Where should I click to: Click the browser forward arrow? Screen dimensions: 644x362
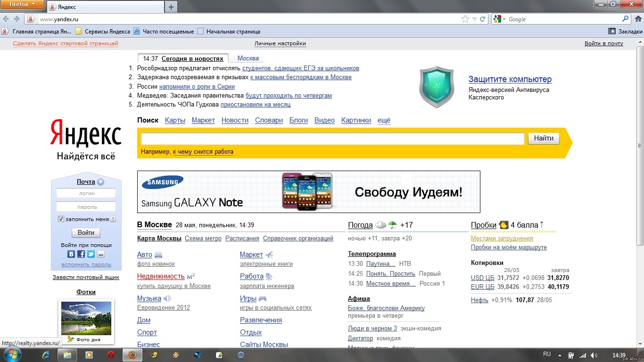[17, 19]
